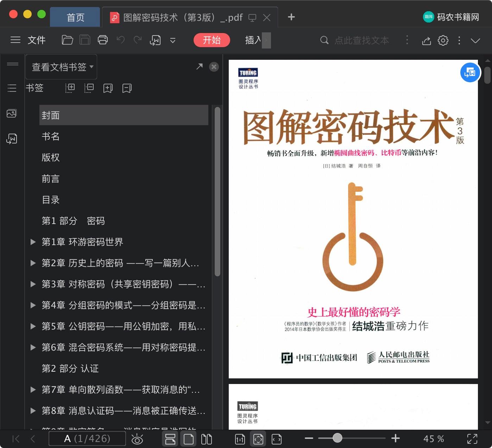Click the search text field 点此查找文本
This screenshot has width=492, height=448.
[x=362, y=40]
